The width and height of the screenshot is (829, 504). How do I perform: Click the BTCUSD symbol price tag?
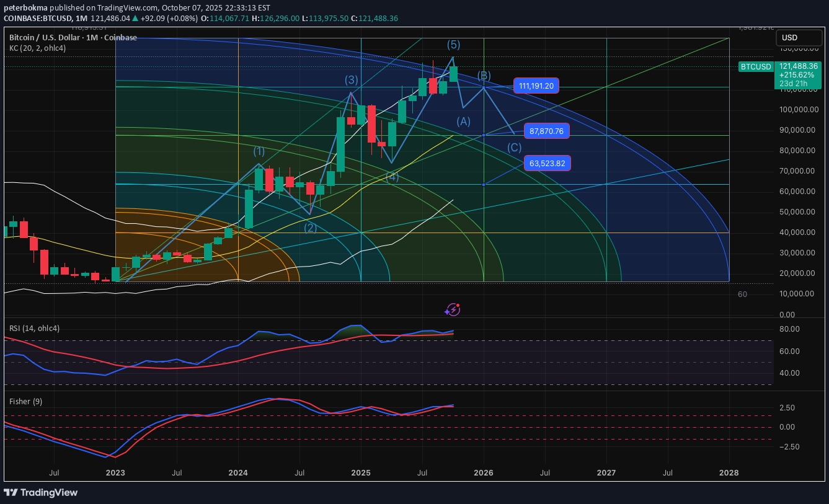point(756,67)
